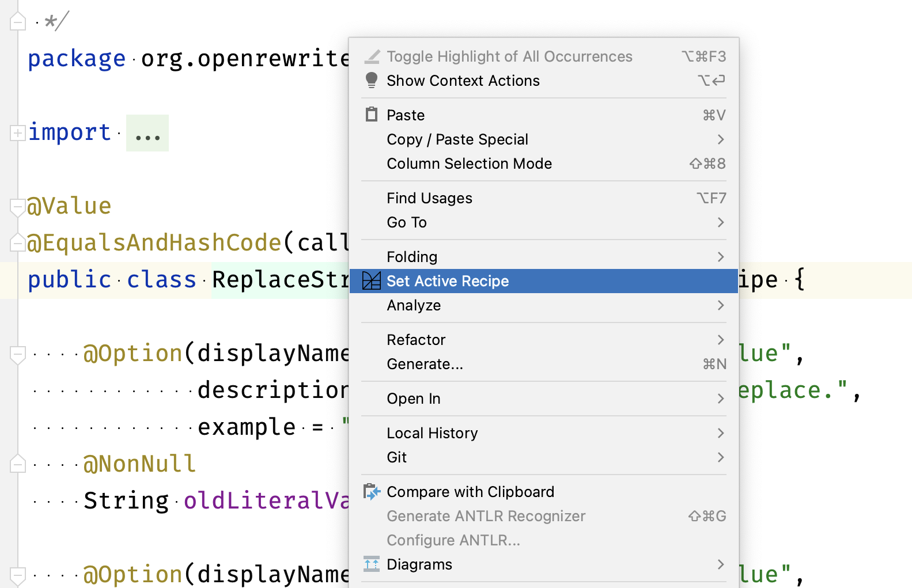Open the Local History submenu
Viewport: 912px width, 588px height.
click(544, 433)
